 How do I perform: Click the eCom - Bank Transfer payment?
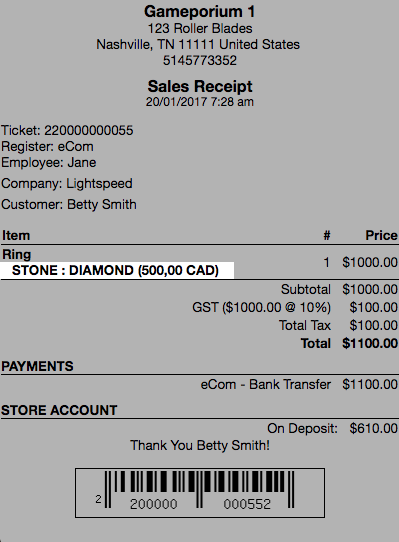coord(266,384)
